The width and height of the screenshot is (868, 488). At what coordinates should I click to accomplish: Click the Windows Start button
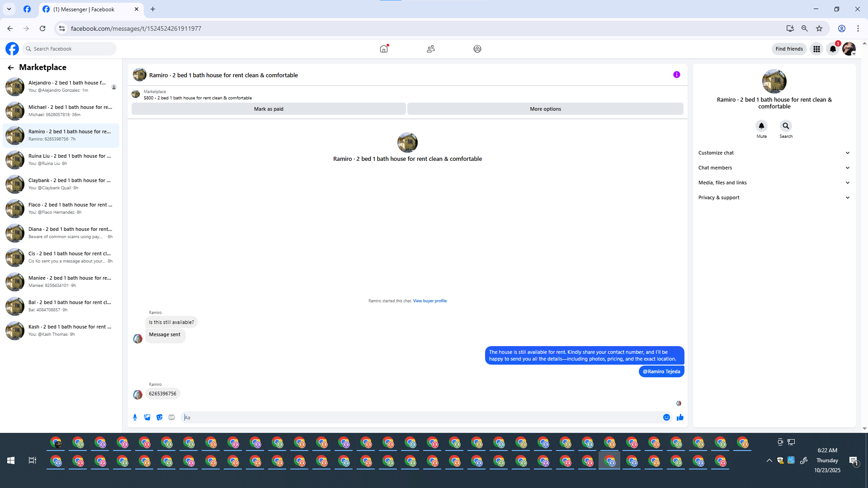[x=11, y=460]
